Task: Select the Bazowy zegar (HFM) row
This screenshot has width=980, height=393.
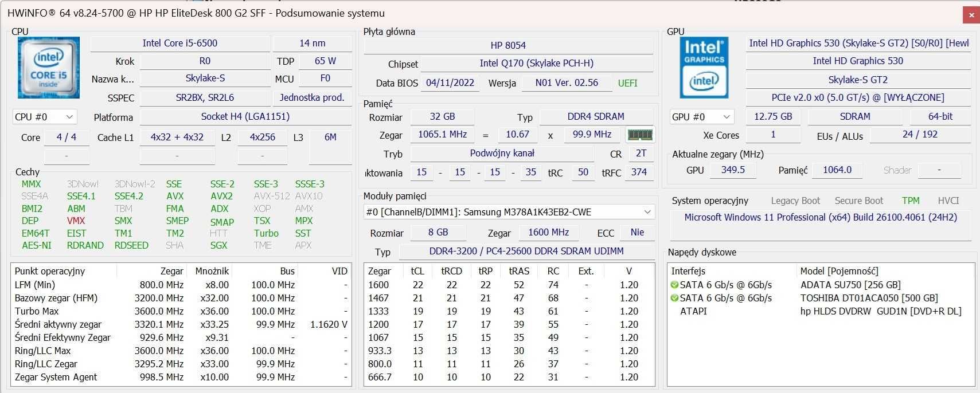Action: [181, 298]
